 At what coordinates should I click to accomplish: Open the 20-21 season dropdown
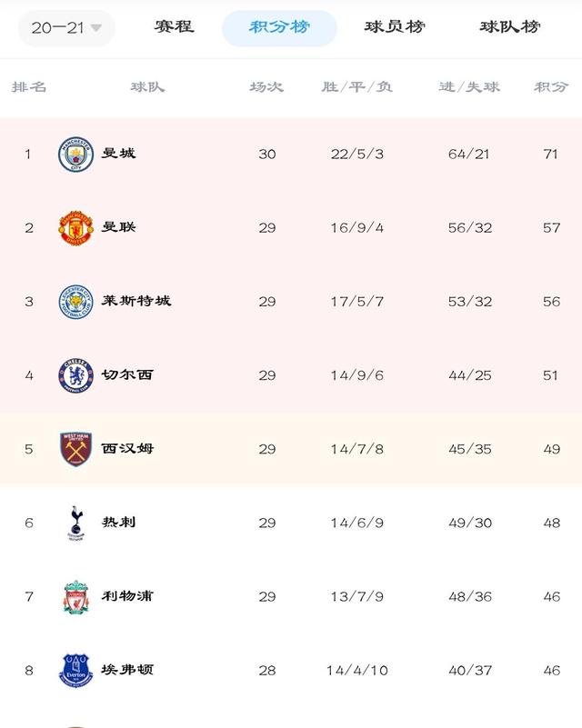click(x=66, y=28)
